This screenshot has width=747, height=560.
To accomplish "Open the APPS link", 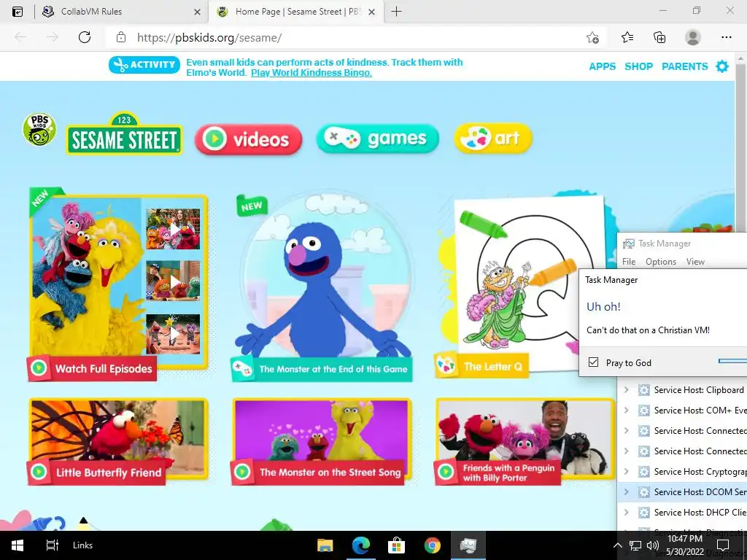I will (602, 66).
